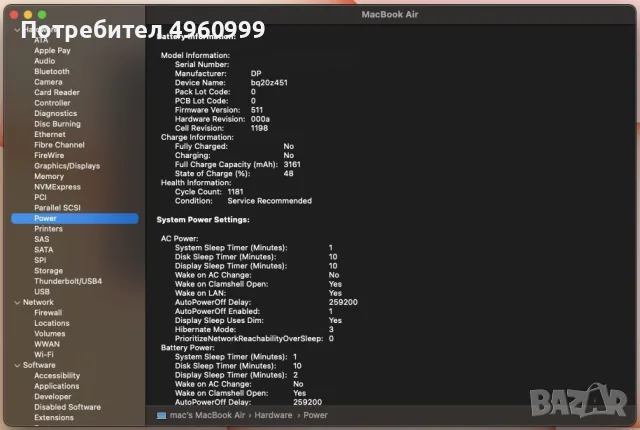The image size is (640, 430).
Task: Open Developer under Software
Action: 53,397
